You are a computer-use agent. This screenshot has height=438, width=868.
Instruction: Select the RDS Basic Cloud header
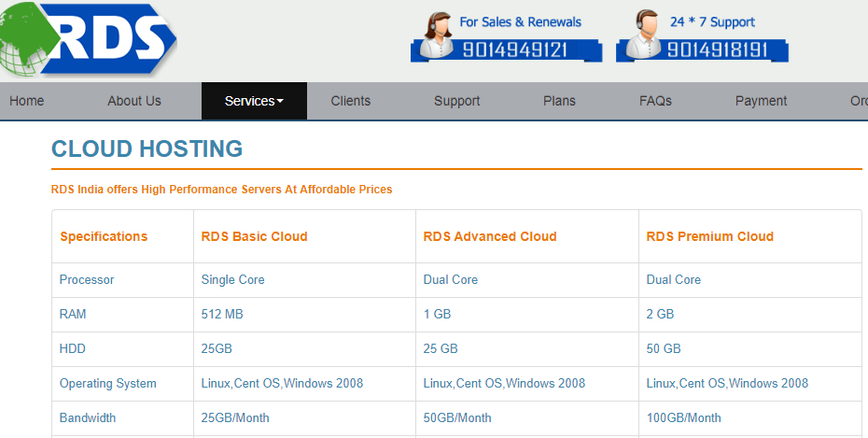pyautogui.click(x=254, y=236)
